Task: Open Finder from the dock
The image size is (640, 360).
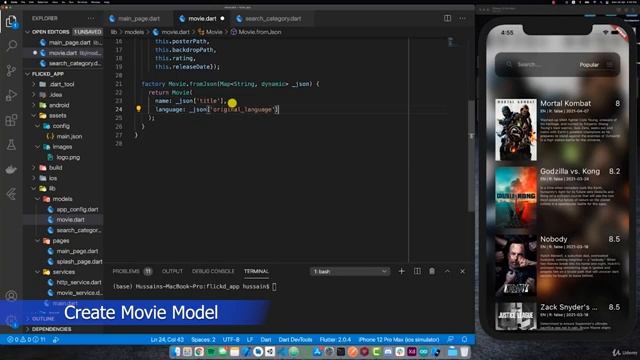Action: point(176,351)
